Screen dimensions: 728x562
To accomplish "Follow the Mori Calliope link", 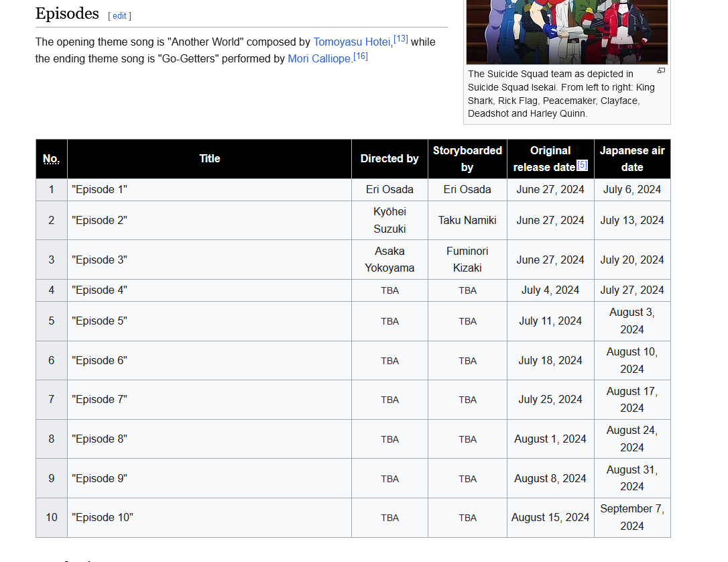I will click(320, 58).
